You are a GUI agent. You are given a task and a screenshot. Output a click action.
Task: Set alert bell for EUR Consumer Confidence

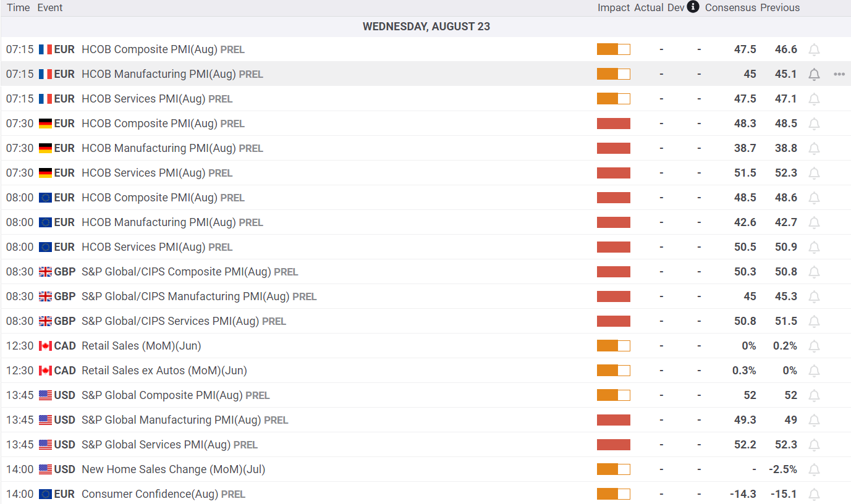(815, 494)
